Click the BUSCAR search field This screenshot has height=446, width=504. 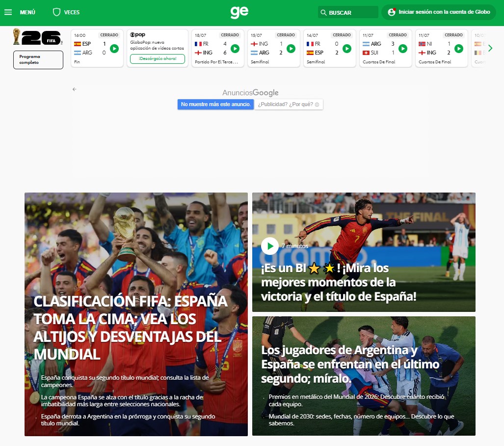(348, 12)
